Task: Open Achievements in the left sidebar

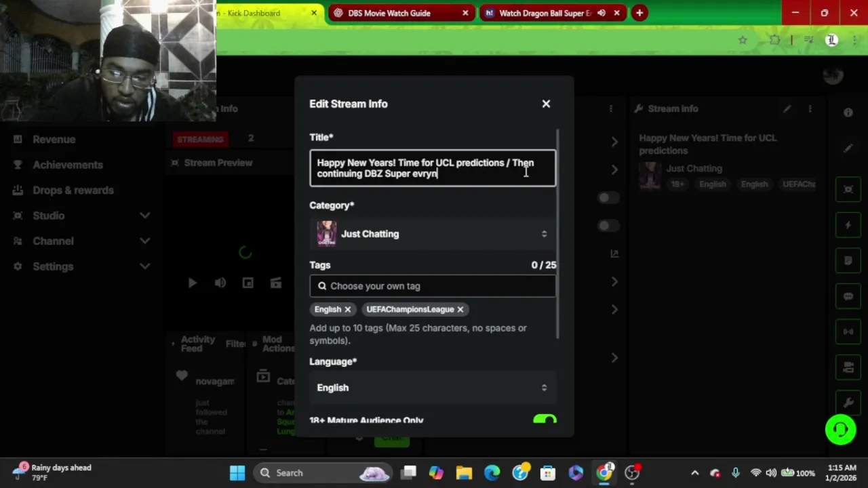Action: [x=67, y=165]
